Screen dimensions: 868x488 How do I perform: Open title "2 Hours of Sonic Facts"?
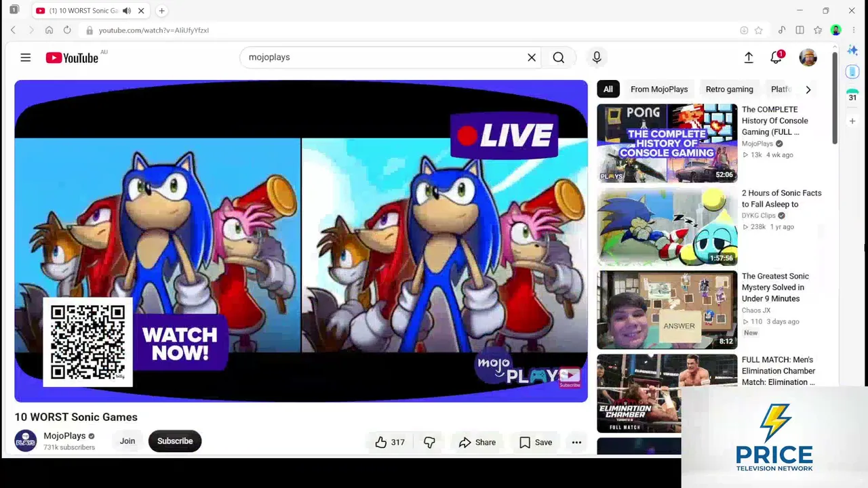point(781,199)
